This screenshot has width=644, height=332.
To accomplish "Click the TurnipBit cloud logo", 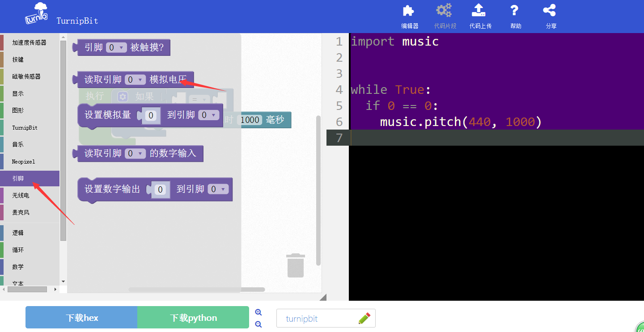I will point(36,13).
